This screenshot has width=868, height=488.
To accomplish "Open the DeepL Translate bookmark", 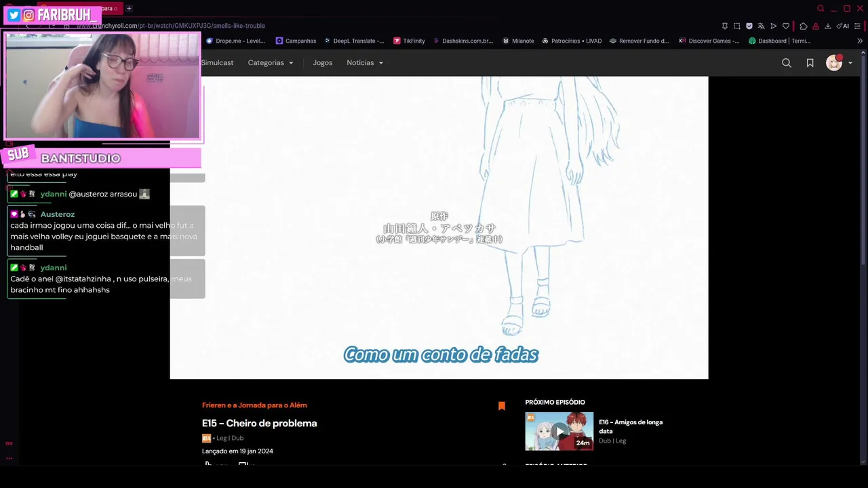I will coord(354,41).
